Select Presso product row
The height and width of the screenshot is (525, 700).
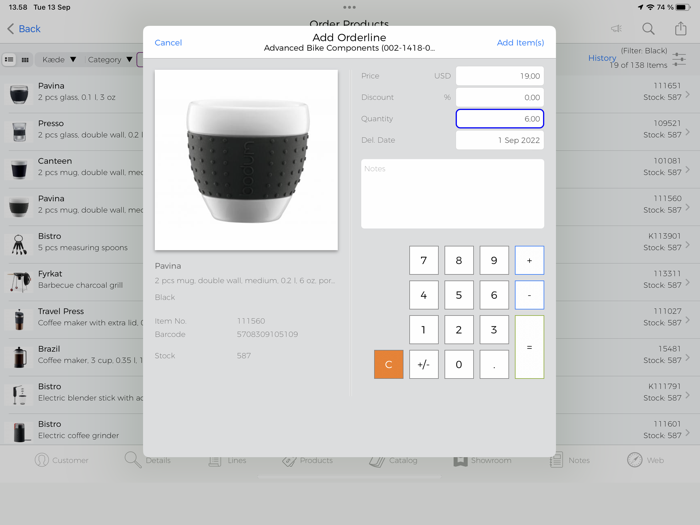click(x=71, y=131)
